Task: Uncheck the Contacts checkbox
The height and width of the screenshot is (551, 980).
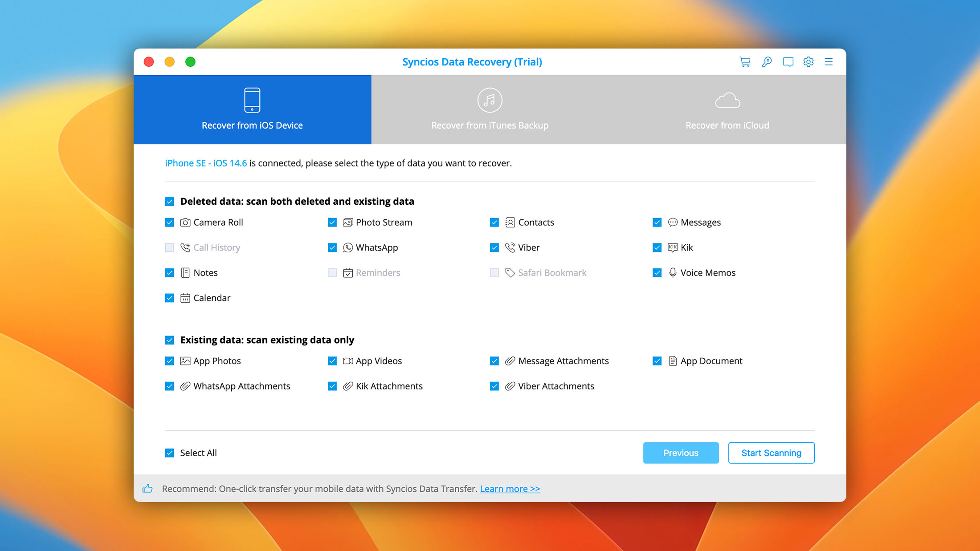Action: (494, 223)
